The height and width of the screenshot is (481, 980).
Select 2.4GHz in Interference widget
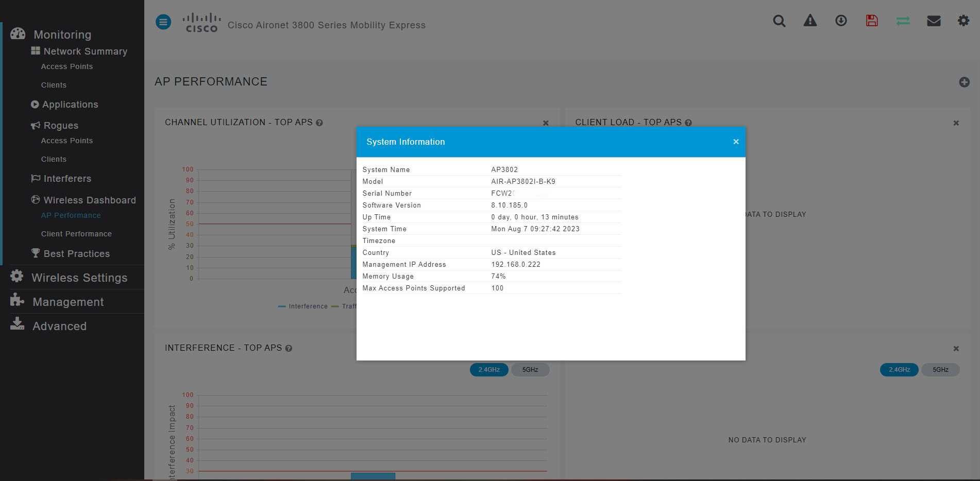point(489,370)
